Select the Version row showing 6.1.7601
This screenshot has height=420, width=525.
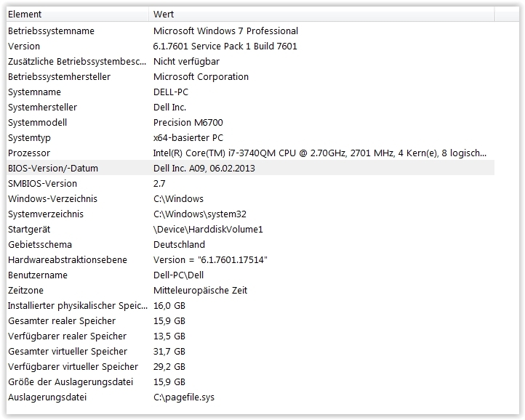pos(250,47)
